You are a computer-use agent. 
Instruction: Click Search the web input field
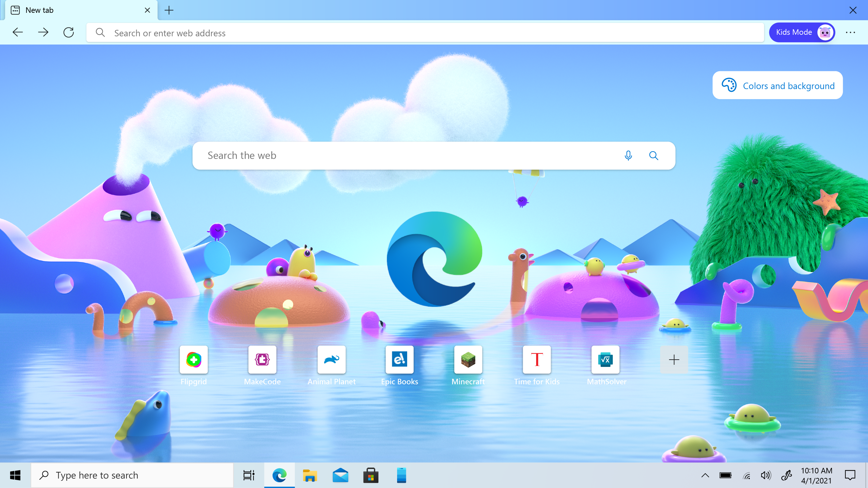[x=434, y=156]
